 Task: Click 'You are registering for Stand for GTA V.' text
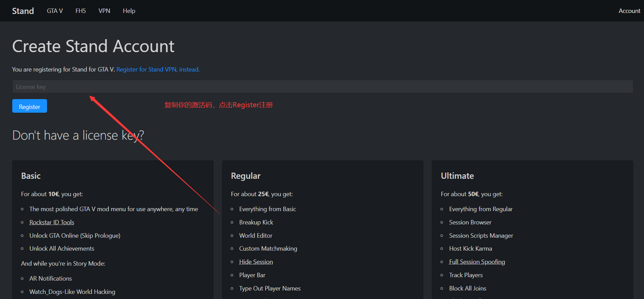coord(63,69)
